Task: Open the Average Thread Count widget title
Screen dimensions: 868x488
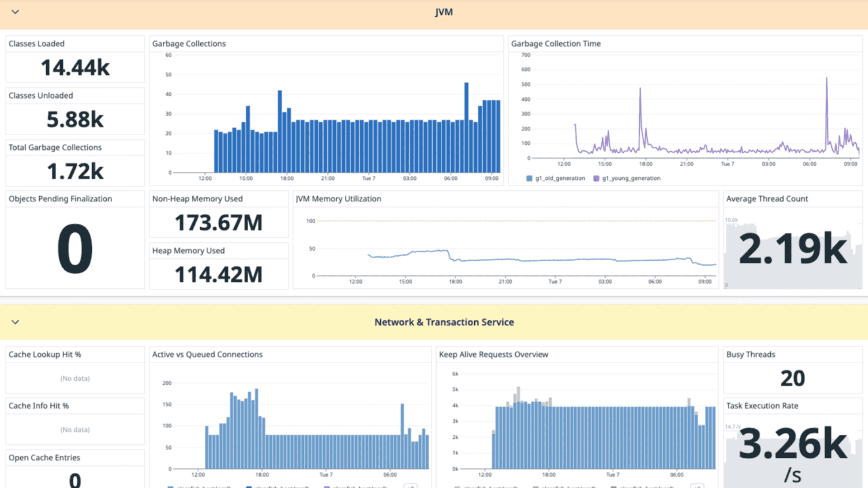Action: tap(767, 199)
